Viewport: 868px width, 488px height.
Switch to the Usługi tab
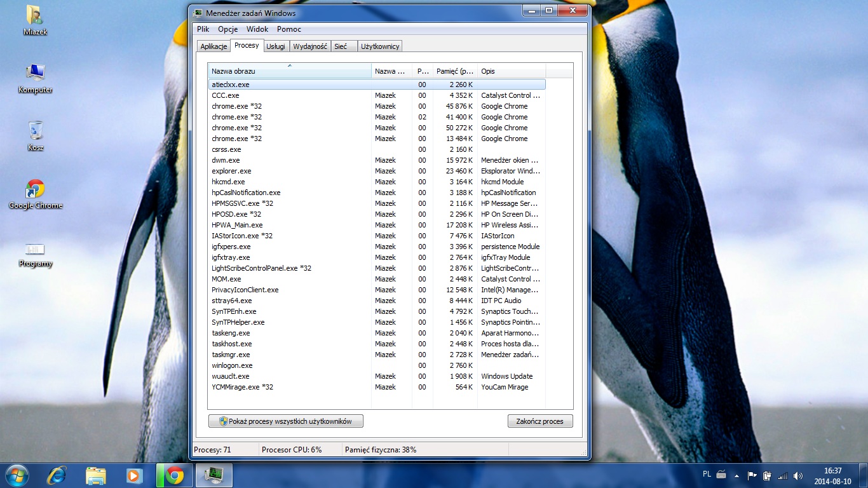click(x=276, y=46)
